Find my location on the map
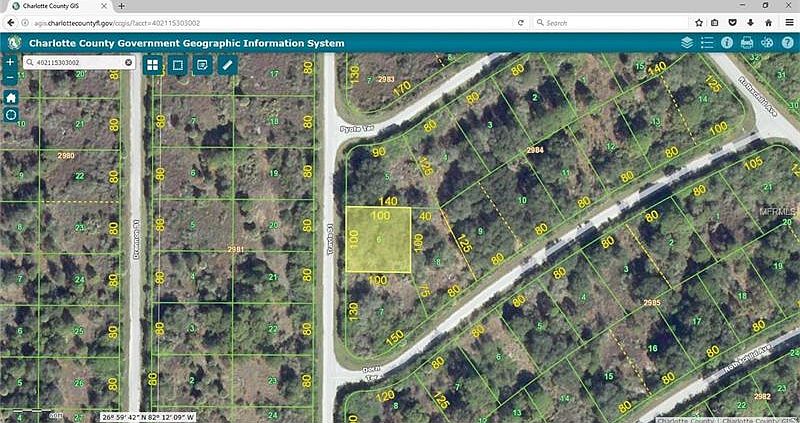 [11, 114]
